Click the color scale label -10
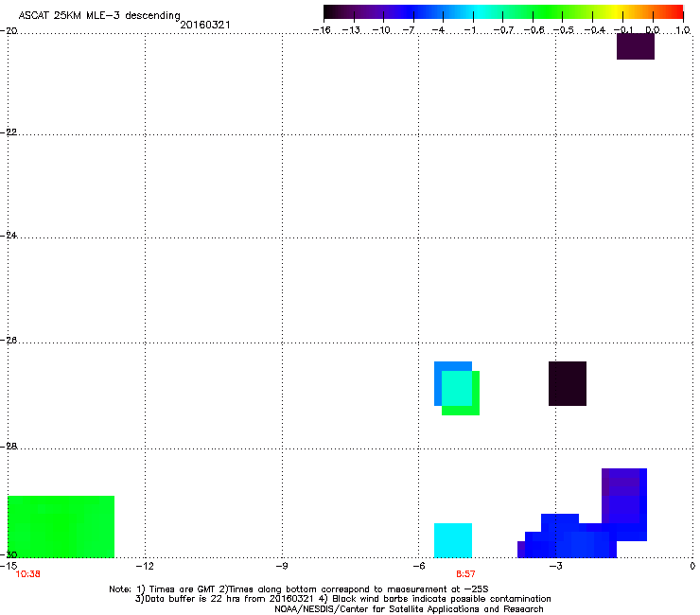The width and height of the screenshot is (700, 615). coord(381,30)
